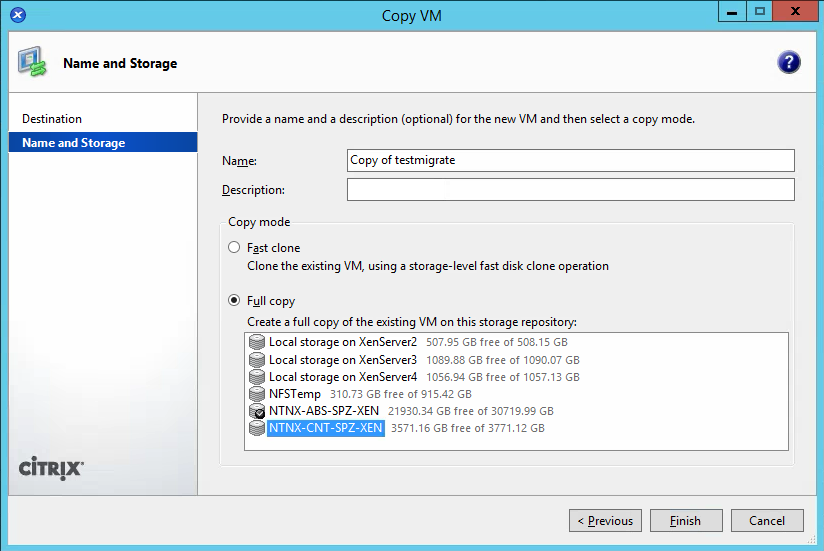Choose Local storage on XenServer3 repository
The image size is (824, 551).
coord(343,360)
